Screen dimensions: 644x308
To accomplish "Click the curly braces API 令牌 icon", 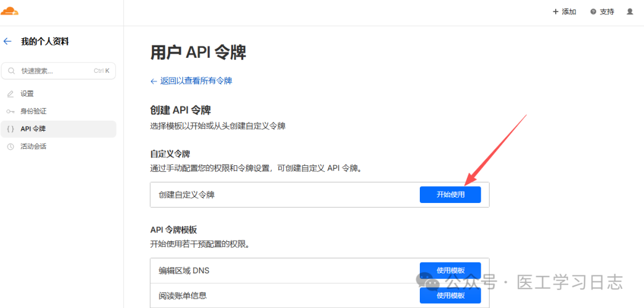I will pyautogui.click(x=10, y=129).
